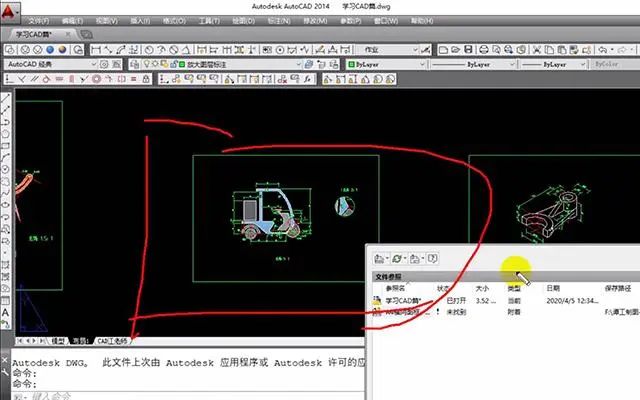Click the New drawing icon
The height and width of the screenshot is (400, 640).
pos(443,50)
